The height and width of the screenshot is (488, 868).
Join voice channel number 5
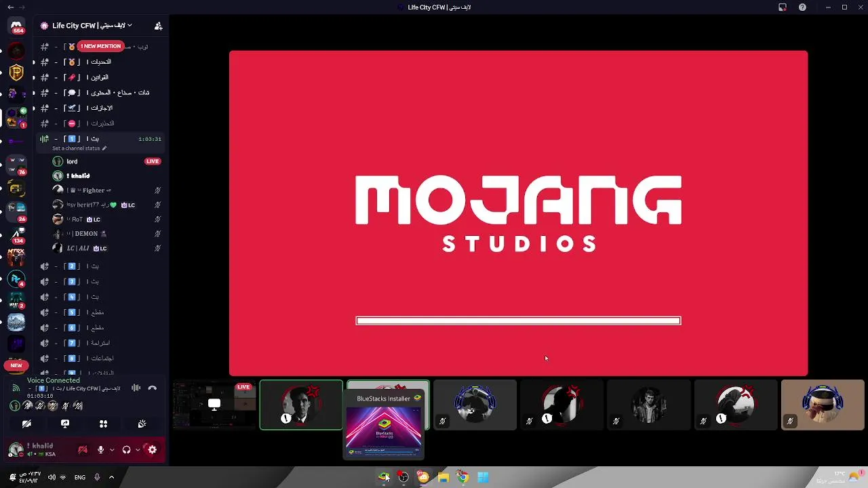pyautogui.click(x=100, y=312)
